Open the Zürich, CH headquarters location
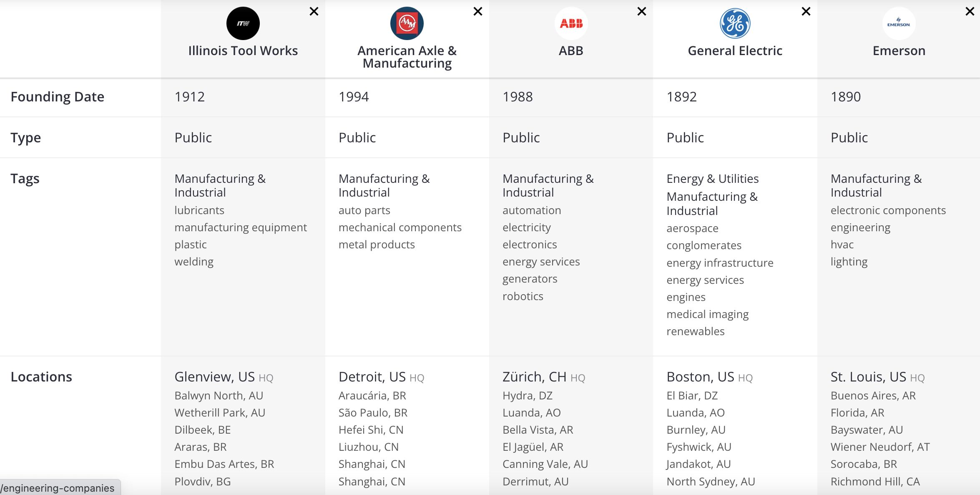980x495 pixels. [534, 377]
